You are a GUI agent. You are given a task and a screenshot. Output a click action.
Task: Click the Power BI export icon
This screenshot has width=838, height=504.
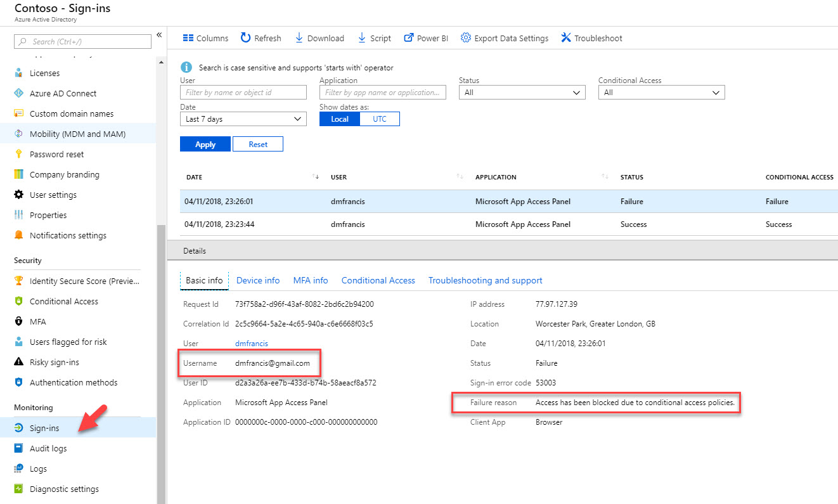pos(409,38)
